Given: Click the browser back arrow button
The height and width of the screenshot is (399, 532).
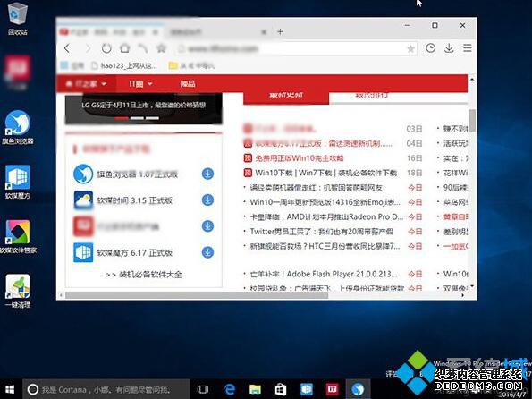Looking at the screenshot, I should (67, 48).
